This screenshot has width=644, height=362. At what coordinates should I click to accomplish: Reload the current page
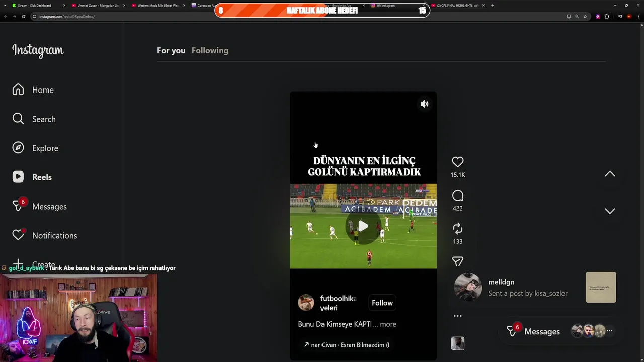(x=23, y=16)
